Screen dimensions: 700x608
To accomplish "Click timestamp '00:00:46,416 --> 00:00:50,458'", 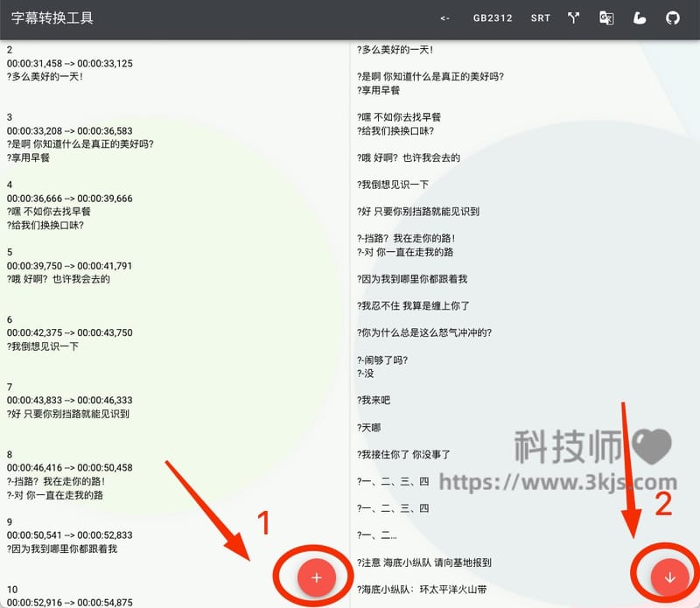I will (70, 467).
